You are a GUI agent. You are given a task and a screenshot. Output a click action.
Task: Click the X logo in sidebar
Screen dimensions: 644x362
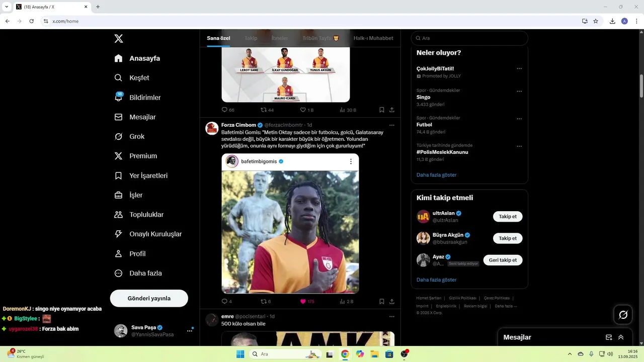(118, 39)
